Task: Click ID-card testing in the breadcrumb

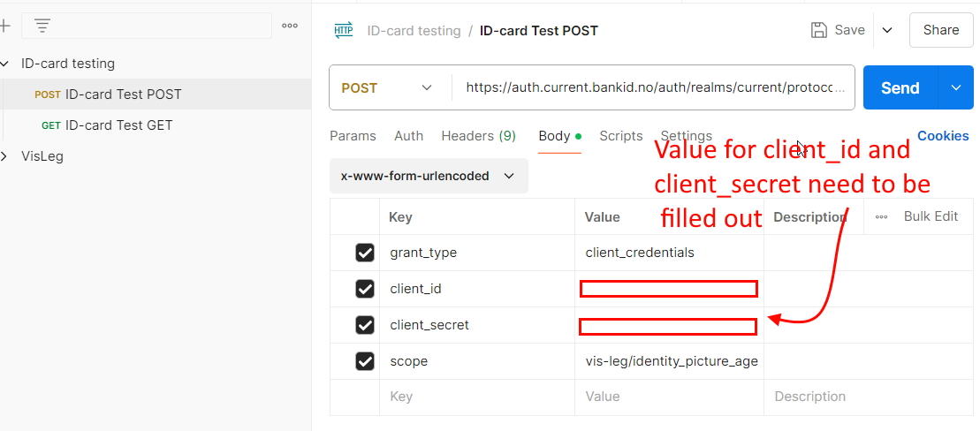Action: click(414, 31)
